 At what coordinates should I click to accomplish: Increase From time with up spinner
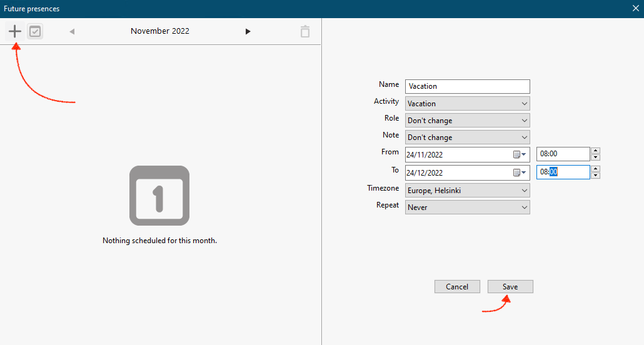coord(595,151)
